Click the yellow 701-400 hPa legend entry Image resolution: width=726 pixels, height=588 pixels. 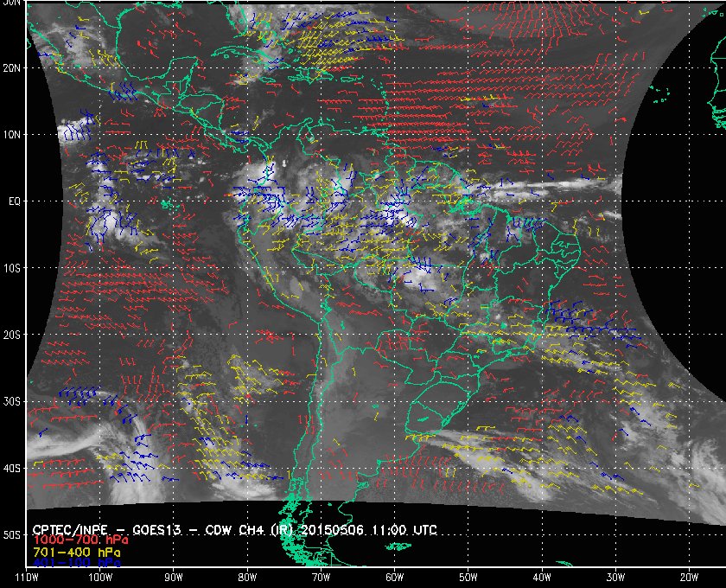tap(77, 553)
